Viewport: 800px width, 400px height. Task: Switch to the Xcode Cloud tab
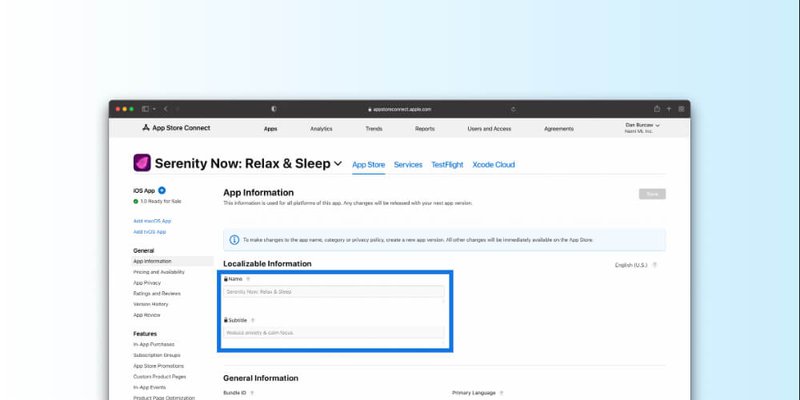coord(493,165)
